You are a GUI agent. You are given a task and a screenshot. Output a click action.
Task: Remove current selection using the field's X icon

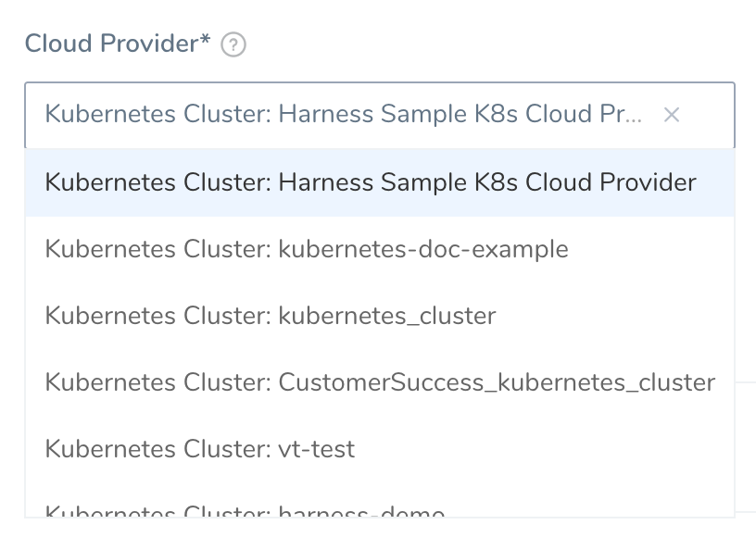671,115
